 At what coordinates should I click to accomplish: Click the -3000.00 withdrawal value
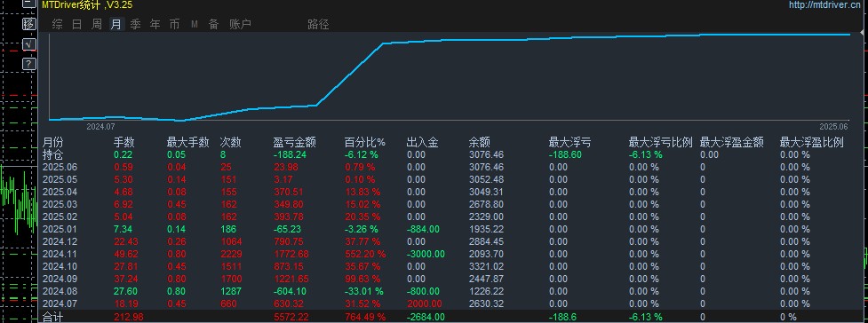426,254
